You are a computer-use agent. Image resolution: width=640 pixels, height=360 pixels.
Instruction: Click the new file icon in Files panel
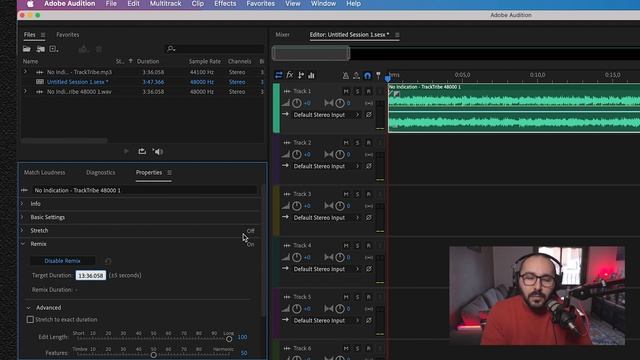(x=53, y=49)
